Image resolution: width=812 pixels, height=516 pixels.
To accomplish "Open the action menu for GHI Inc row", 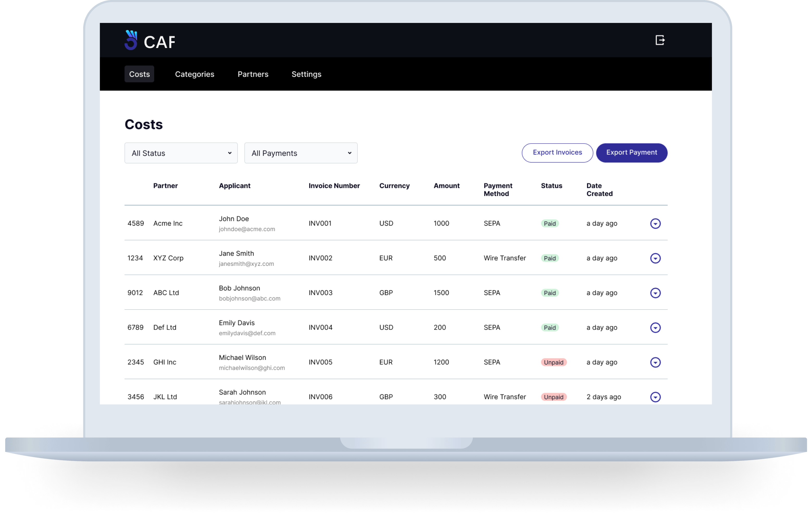I will tap(655, 363).
